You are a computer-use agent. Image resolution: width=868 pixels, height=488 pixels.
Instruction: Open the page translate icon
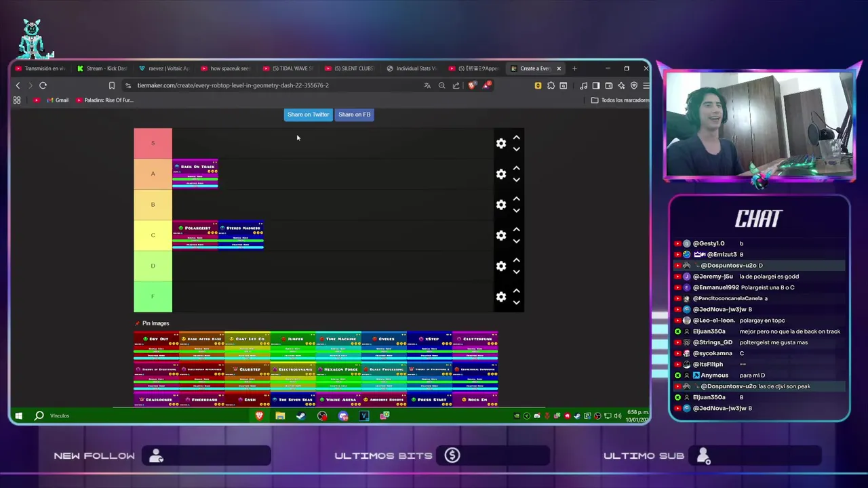click(x=427, y=85)
